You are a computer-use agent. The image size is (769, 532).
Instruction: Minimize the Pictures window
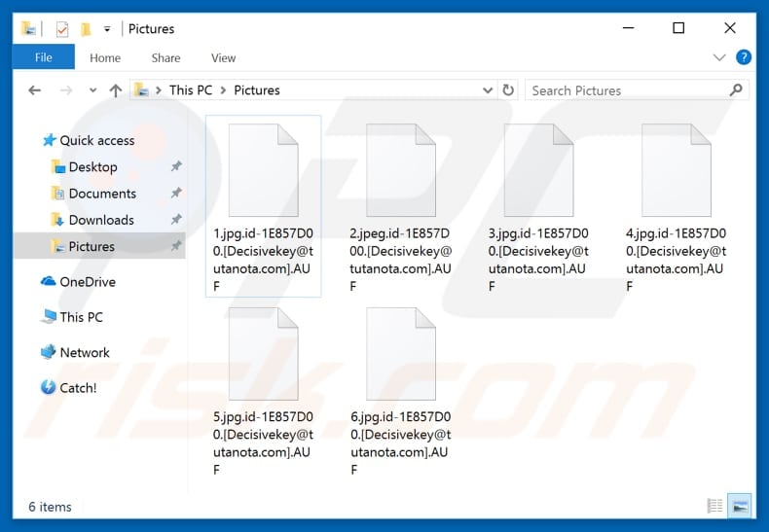click(628, 28)
